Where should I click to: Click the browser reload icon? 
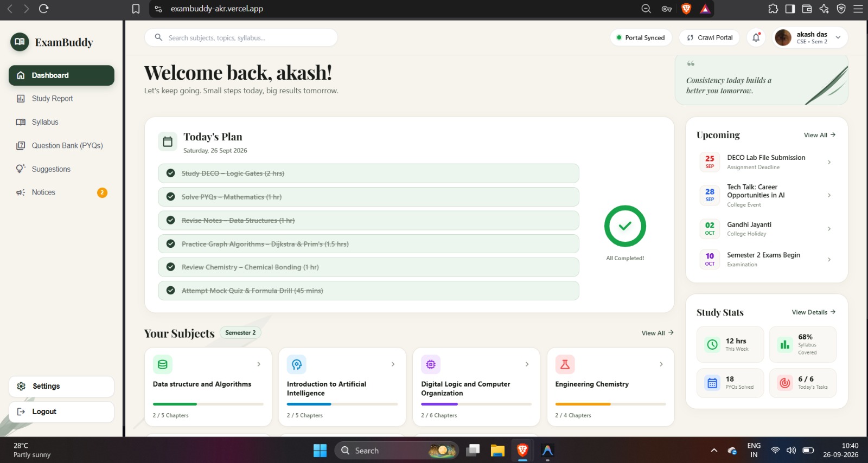pyautogui.click(x=44, y=9)
